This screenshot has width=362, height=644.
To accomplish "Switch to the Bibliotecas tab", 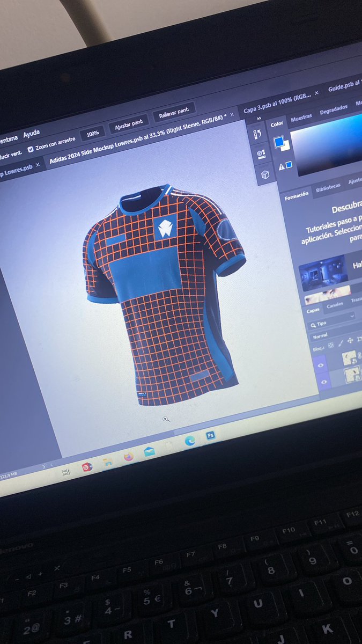I will pyautogui.click(x=328, y=187).
